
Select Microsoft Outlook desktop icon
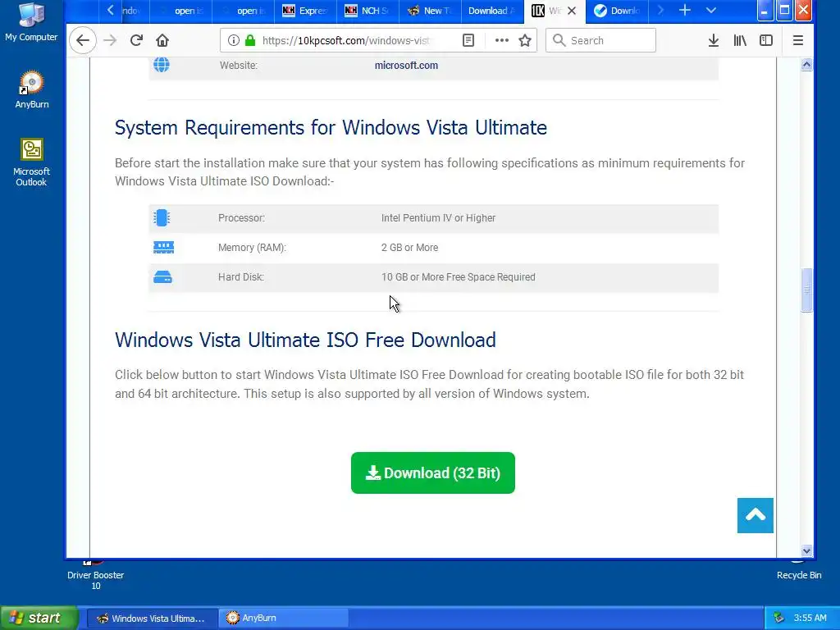tap(32, 162)
